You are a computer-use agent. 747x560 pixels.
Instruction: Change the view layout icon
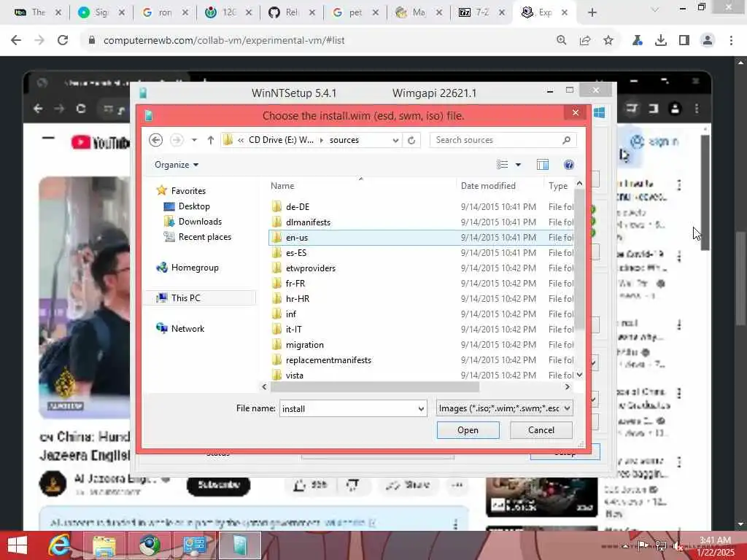pos(502,165)
